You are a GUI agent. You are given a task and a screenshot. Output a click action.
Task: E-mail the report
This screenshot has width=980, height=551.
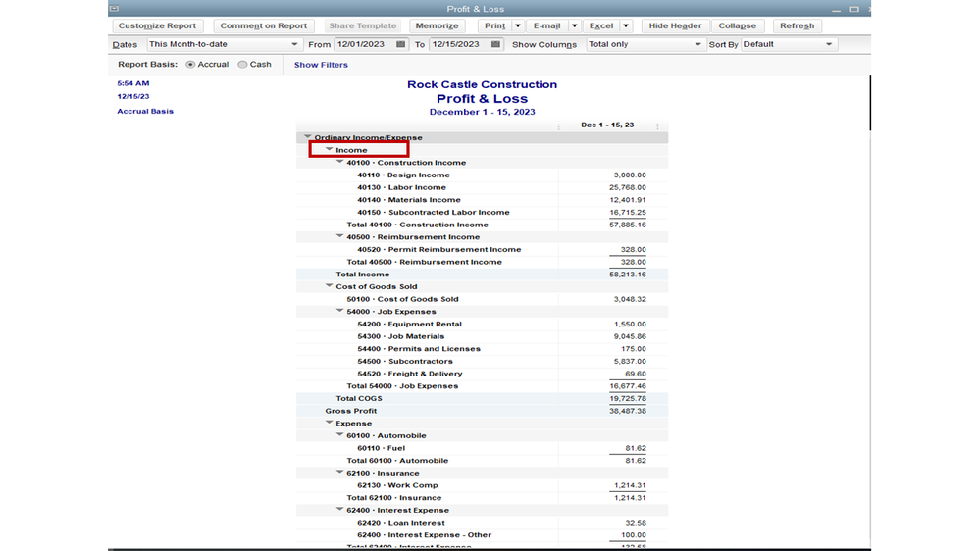[x=546, y=25]
